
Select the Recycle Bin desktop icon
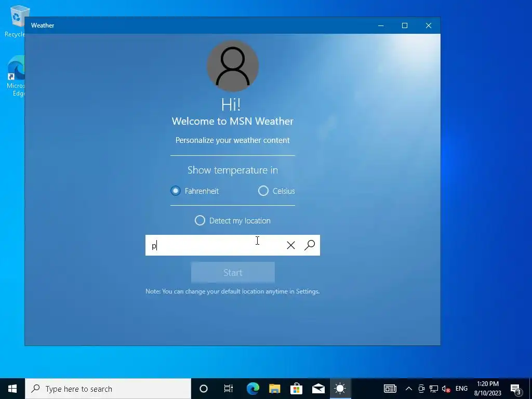[15, 21]
